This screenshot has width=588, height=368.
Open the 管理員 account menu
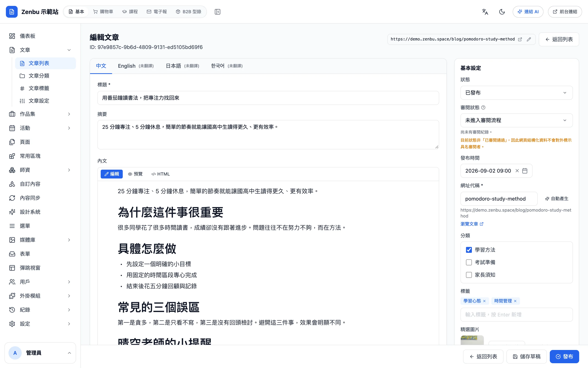tap(40, 353)
